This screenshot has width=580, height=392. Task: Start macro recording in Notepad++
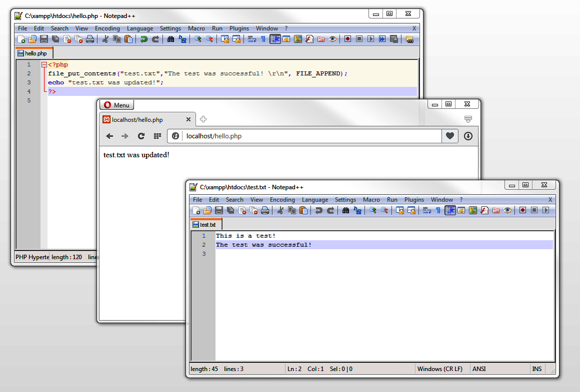coord(522,210)
